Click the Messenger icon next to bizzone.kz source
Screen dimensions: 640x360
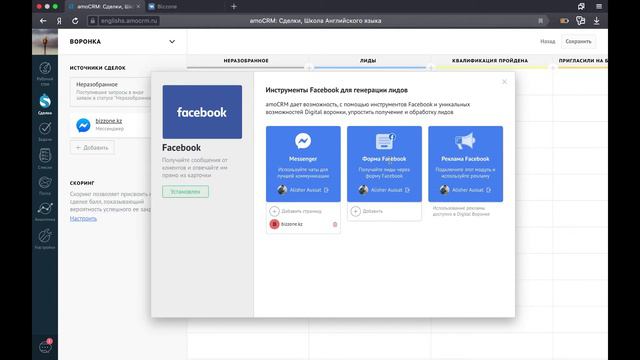(x=83, y=125)
